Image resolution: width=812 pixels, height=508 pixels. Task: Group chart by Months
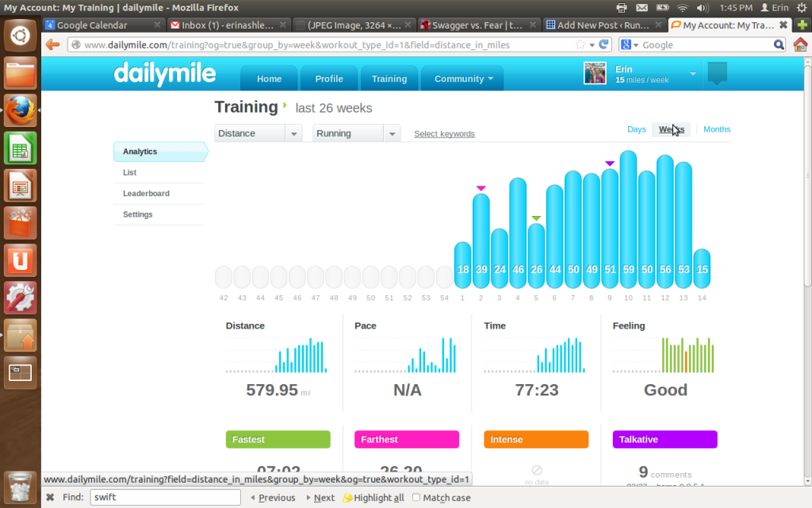pyautogui.click(x=717, y=129)
